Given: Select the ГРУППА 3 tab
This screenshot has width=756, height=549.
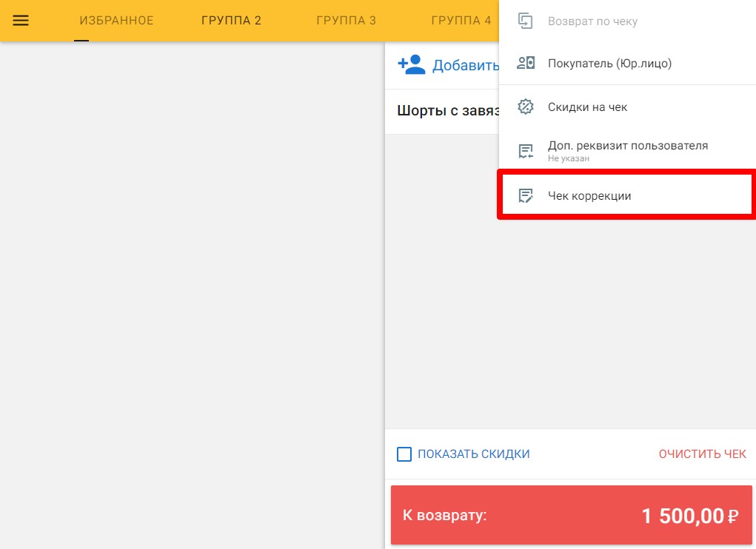Looking at the screenshot, I should (346, 21).
